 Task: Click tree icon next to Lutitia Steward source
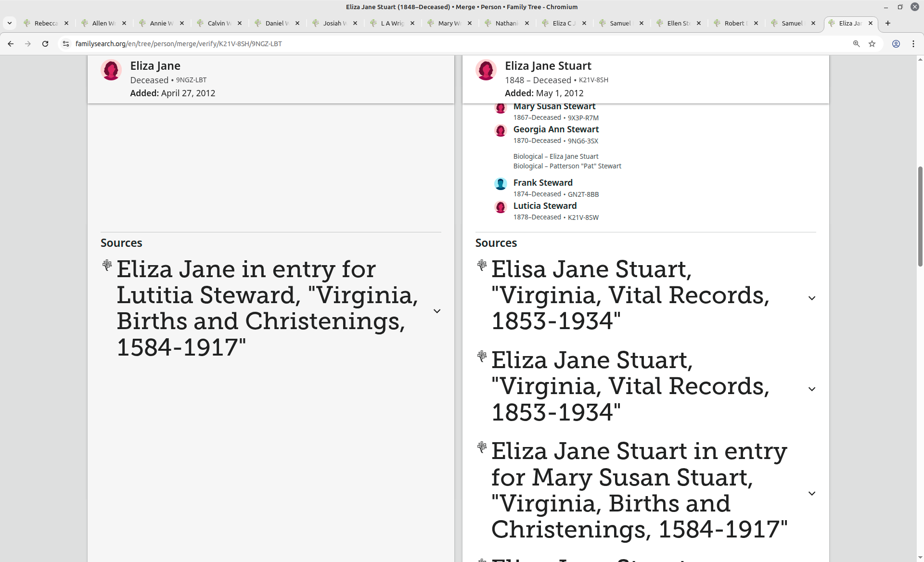107,265
